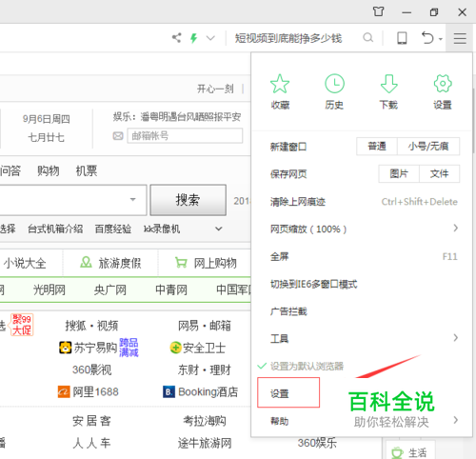Click the 普通 new window button
This screenshot has height=459, width=476.
(377, 146)
